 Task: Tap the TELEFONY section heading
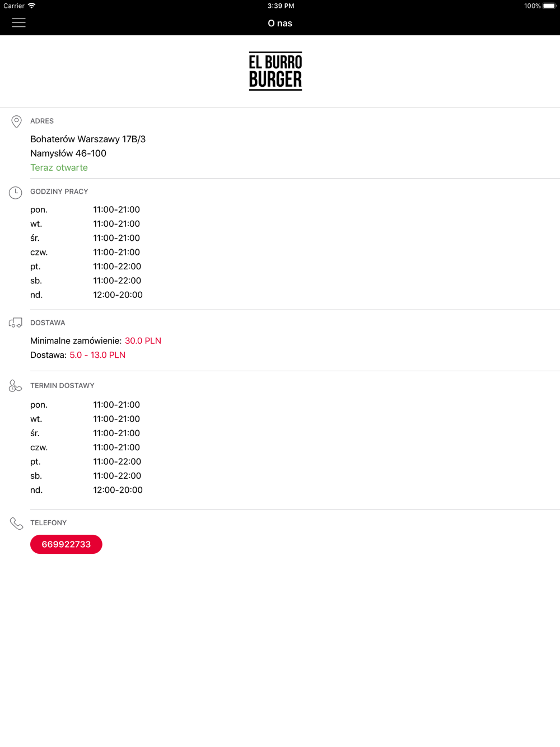pos(48,522)
